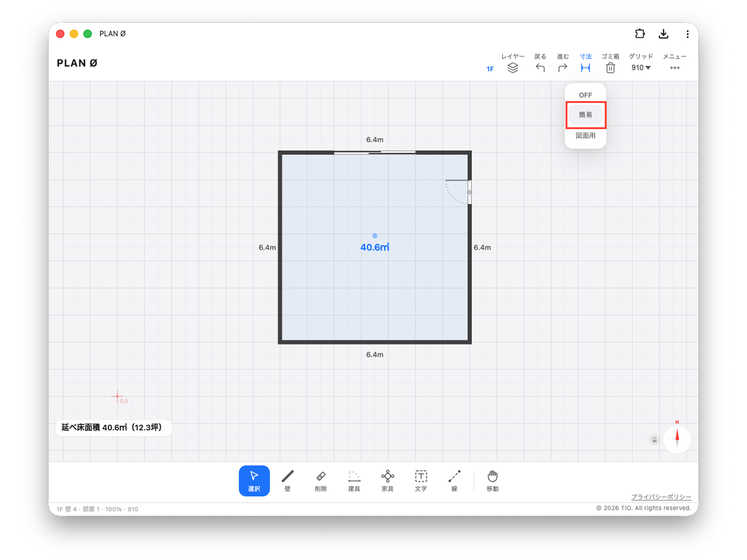
Task: Click the north compass dial
Action: [677, 440]
